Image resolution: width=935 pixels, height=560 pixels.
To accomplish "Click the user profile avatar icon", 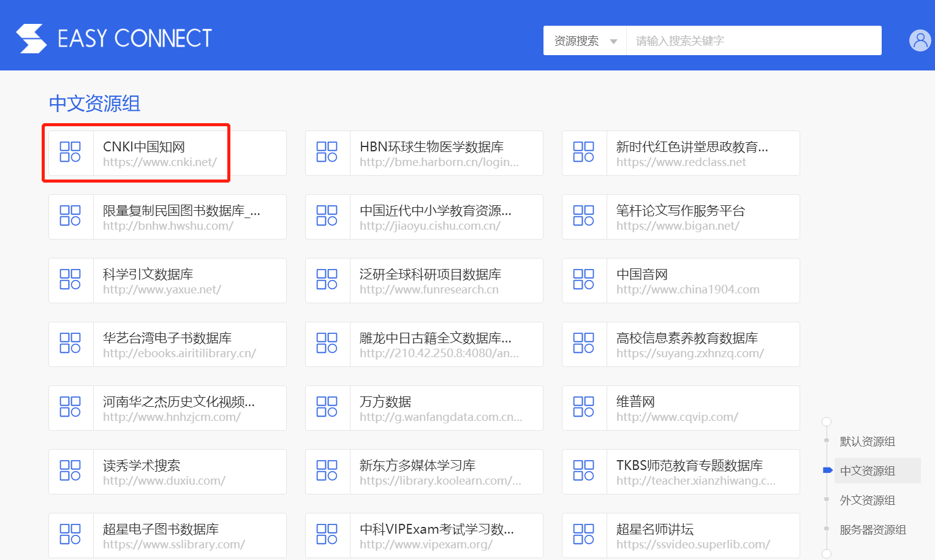I will [x=920, y=40].
